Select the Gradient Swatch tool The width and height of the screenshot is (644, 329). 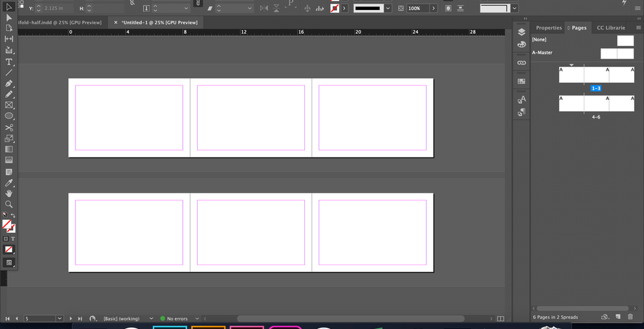[9, 149]
